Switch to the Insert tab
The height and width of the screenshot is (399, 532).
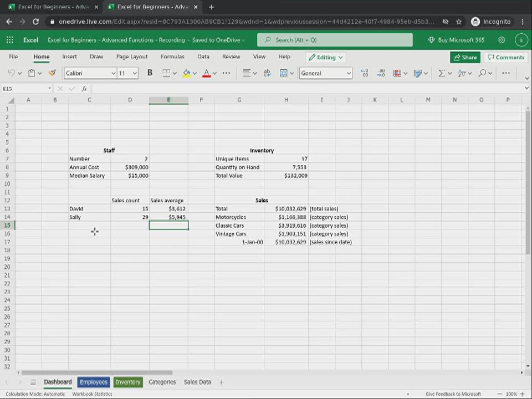[x=70, y=57]
